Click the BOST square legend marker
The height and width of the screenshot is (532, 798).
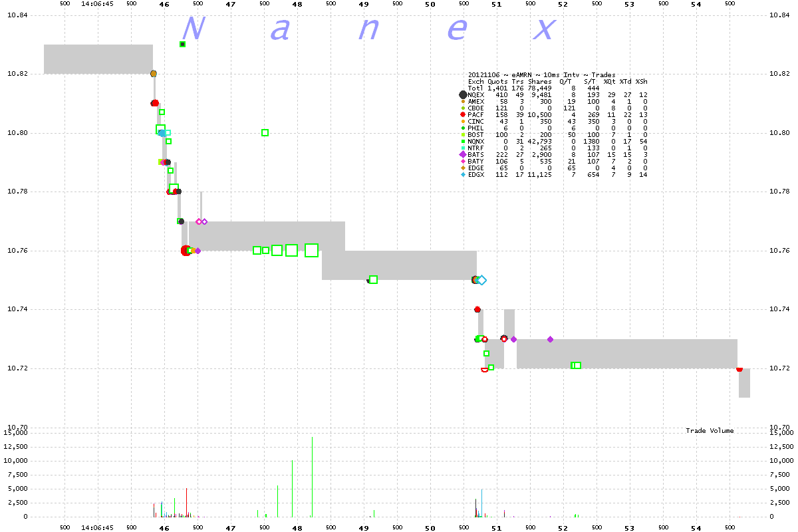click(463, 134)
